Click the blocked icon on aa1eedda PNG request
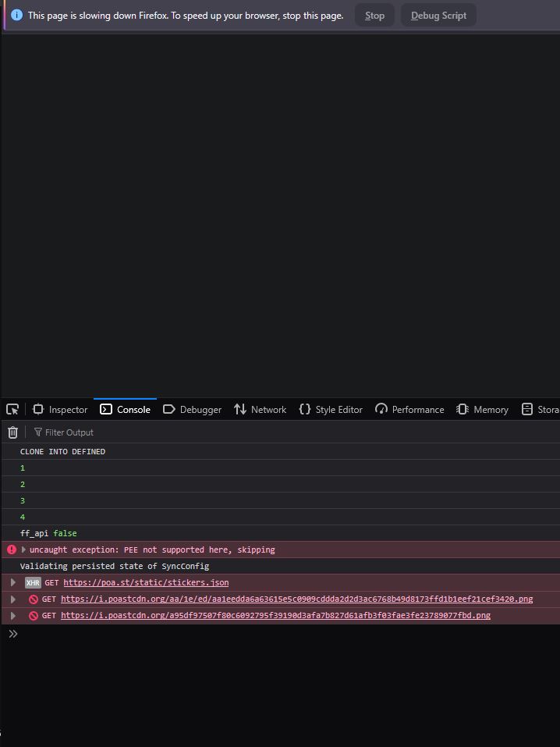 (x=34, y=599)
